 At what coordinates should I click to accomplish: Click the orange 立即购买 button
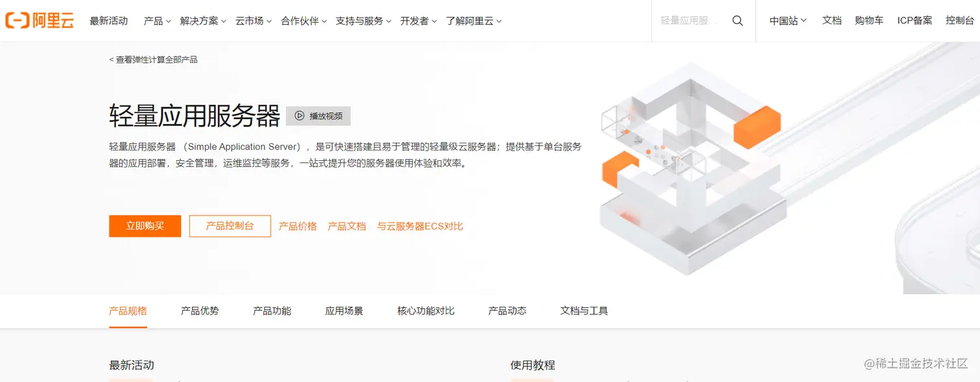145,226
